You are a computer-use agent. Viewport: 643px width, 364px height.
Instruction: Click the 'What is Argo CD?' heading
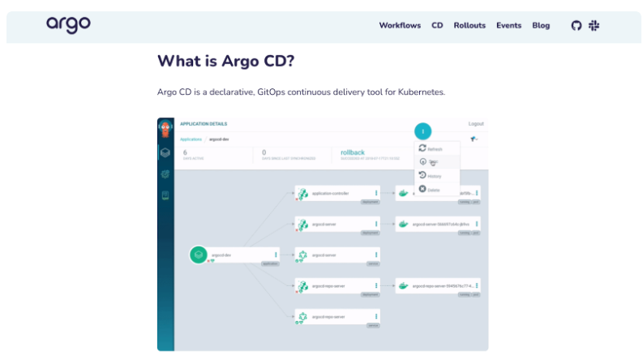(x=226, y=62)
